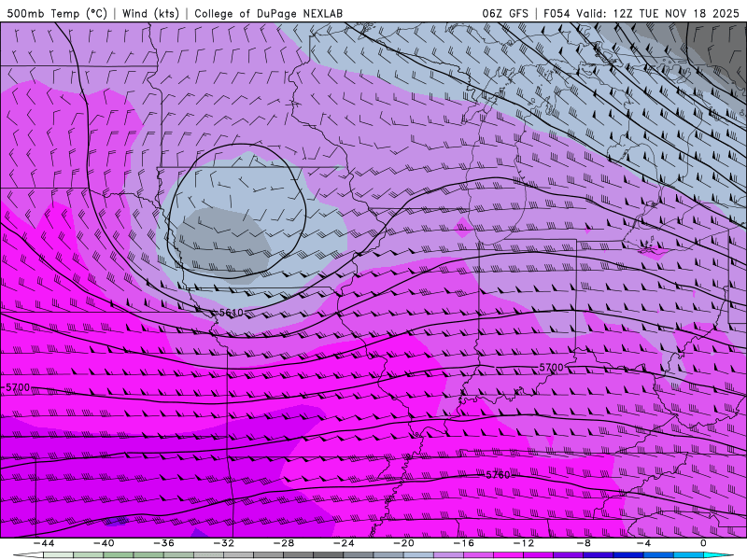Click the 'F054' forecast hour text
Viewport: 747px width, 560px height.
[x=557, y=13]
